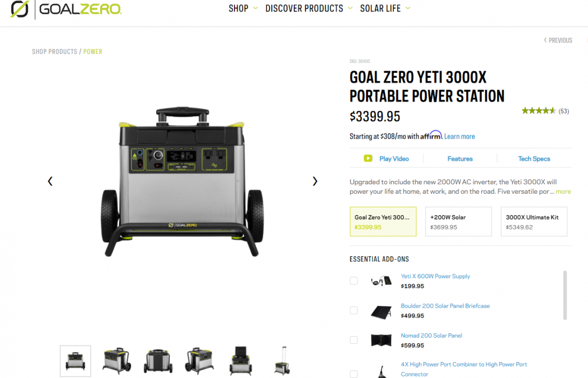Open the Tech Specs tab
The height and width of the screenshot is (378, 588).
click(x=534, y=159)
